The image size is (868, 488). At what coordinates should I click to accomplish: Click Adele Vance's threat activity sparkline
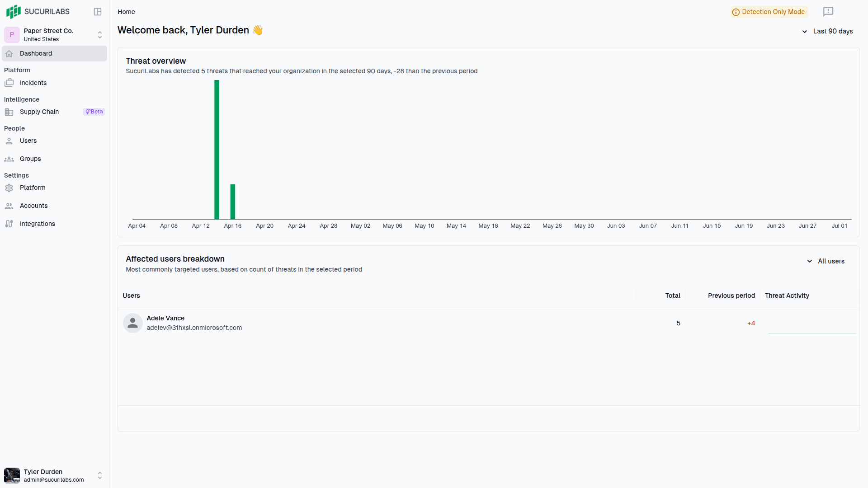(812, 333)
